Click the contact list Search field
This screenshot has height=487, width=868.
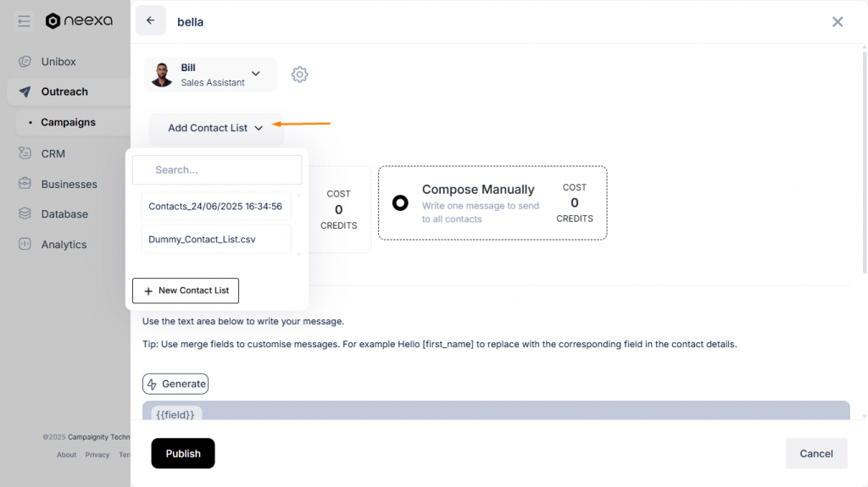click(217, 169)
